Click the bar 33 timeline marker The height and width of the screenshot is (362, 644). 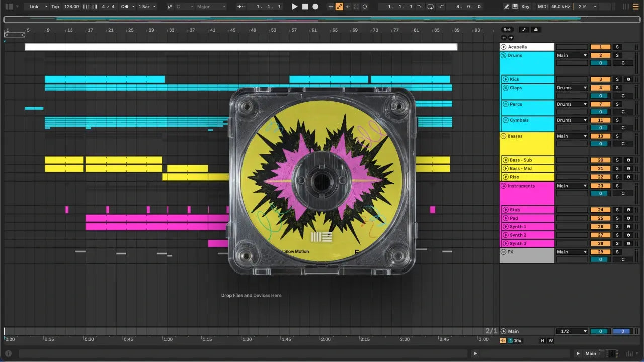coord(172,30)
